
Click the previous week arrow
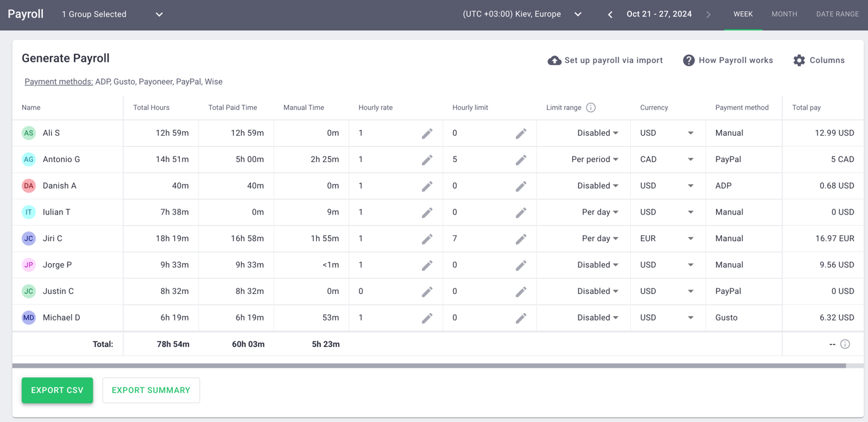609,13
